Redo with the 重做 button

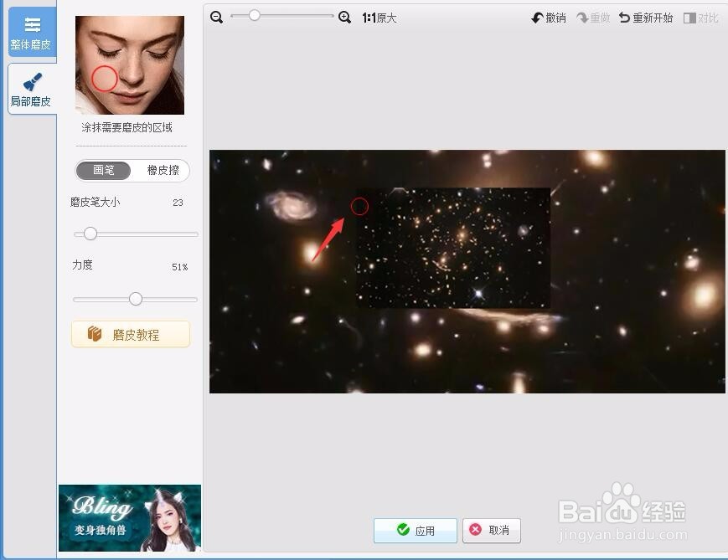coord(593,18)
